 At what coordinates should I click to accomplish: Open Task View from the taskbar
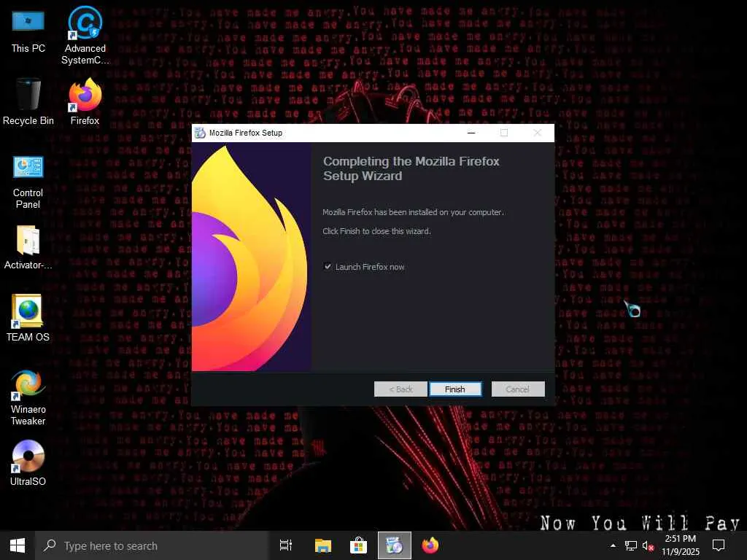pyautogui.click(x=286, y=545)
